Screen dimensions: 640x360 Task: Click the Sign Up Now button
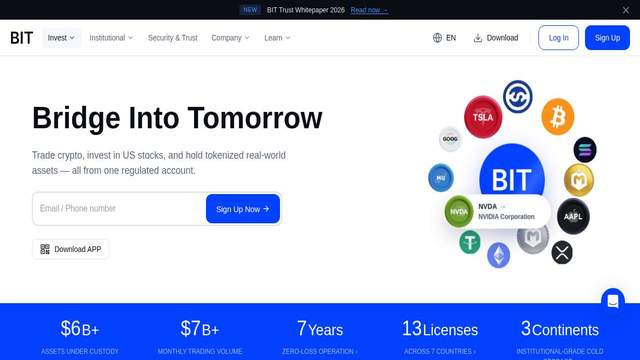click(243, 209)
